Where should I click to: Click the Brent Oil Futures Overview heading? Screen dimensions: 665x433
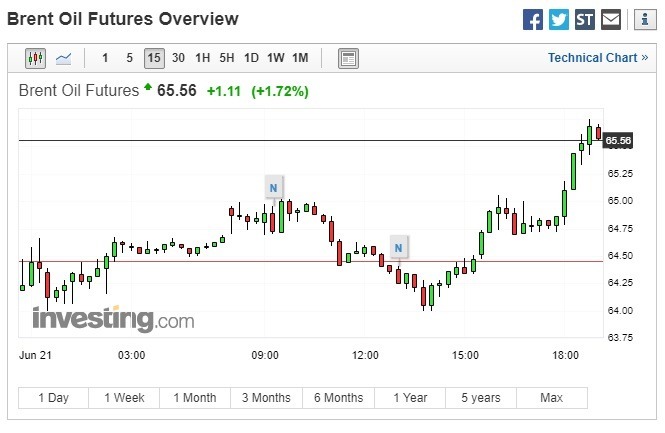(x=123, y=19)
